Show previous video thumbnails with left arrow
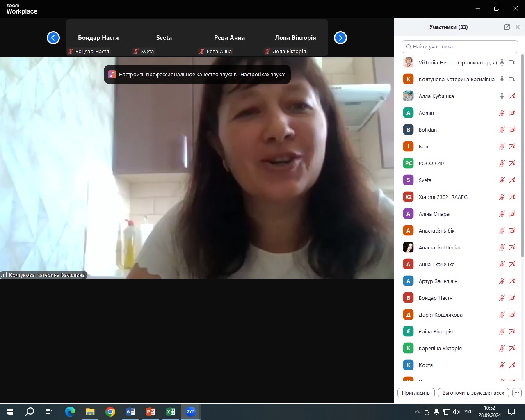This screenshot has width=525, height=420. click(53, 38)
